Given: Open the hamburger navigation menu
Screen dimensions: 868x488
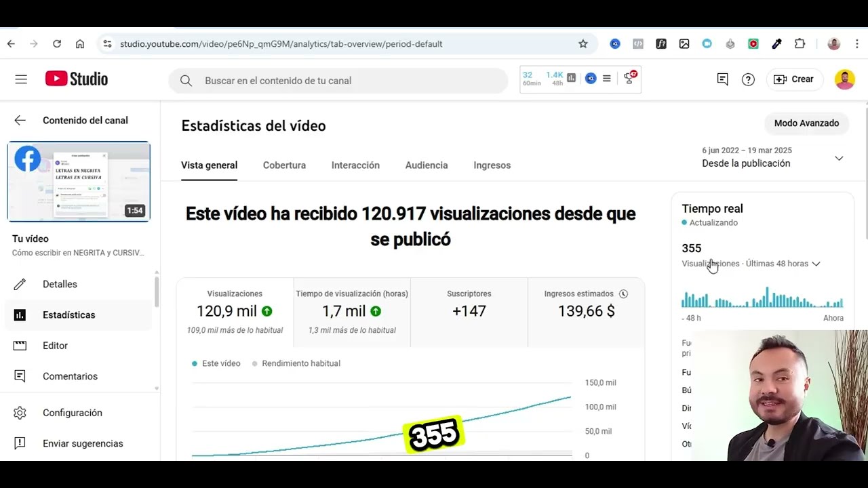Looking at the screenshot, I should pos(21,79).
